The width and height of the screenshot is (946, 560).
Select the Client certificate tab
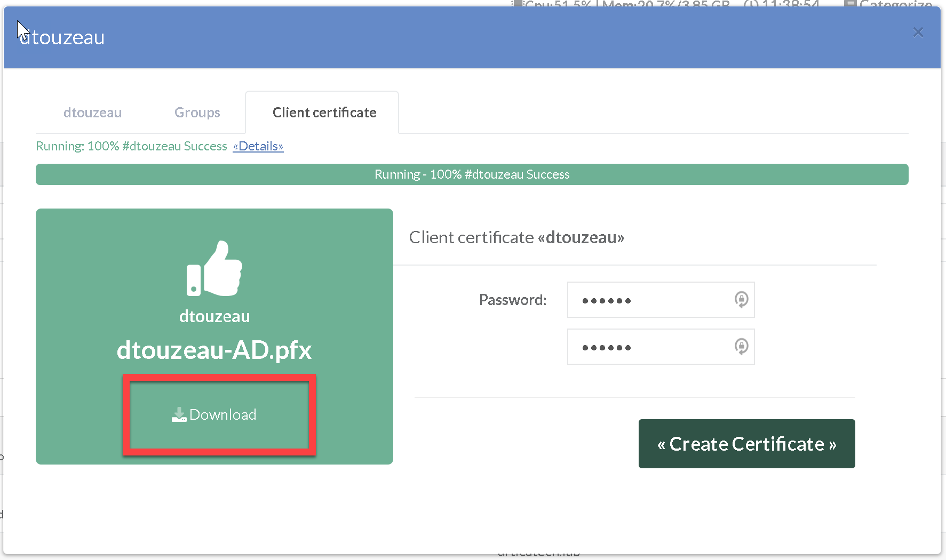pos(324,113)
